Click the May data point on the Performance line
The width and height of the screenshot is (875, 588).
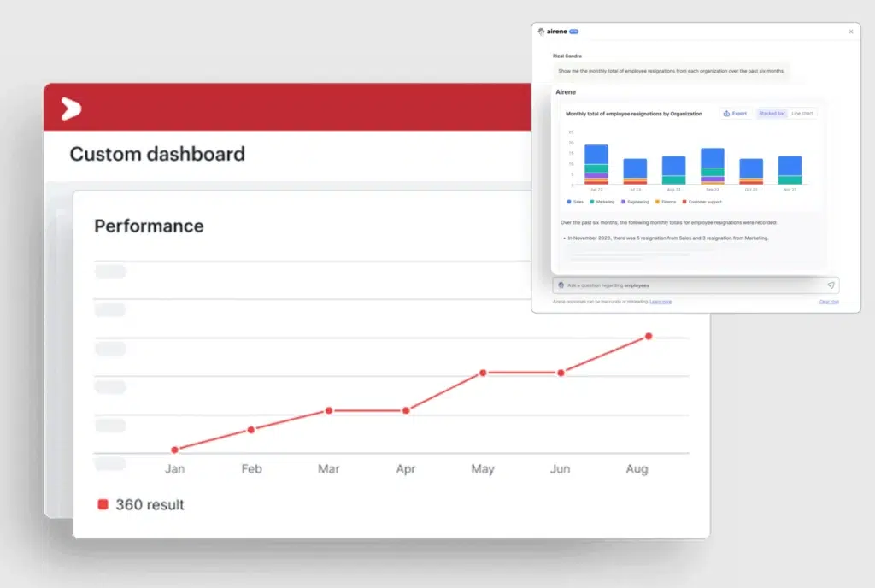pyautogui.click(x=483, y=372)
